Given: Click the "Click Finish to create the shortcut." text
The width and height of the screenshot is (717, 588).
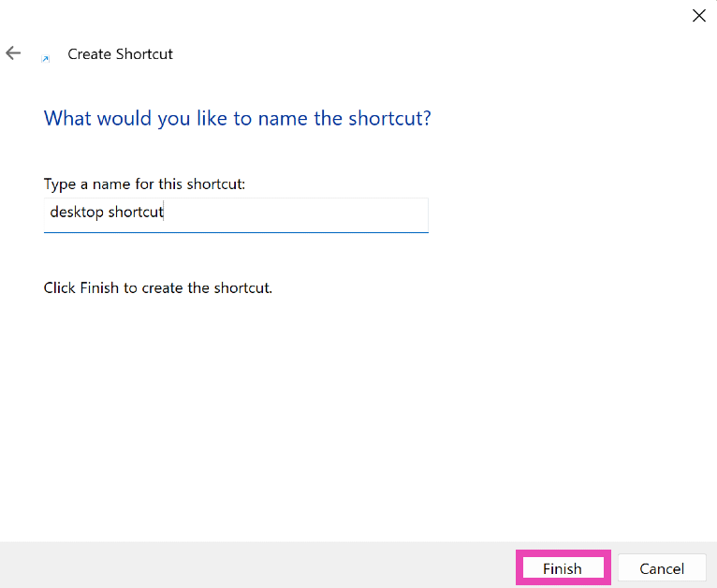Looking at the screenshot, I should pyautogui.click(x=157, y=287).
